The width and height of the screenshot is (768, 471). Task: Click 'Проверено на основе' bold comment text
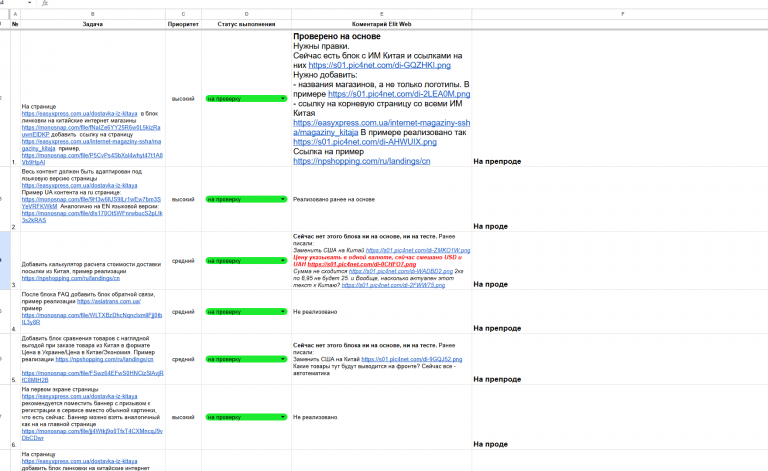pyautogui.click(x=336, y=36)
